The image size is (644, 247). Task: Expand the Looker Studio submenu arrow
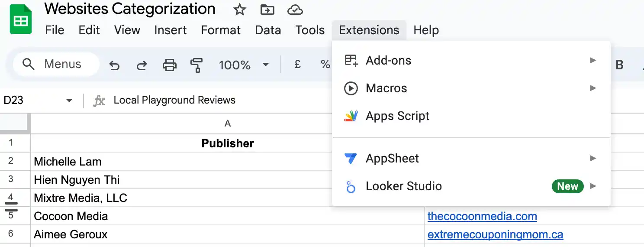click(593, 186)
